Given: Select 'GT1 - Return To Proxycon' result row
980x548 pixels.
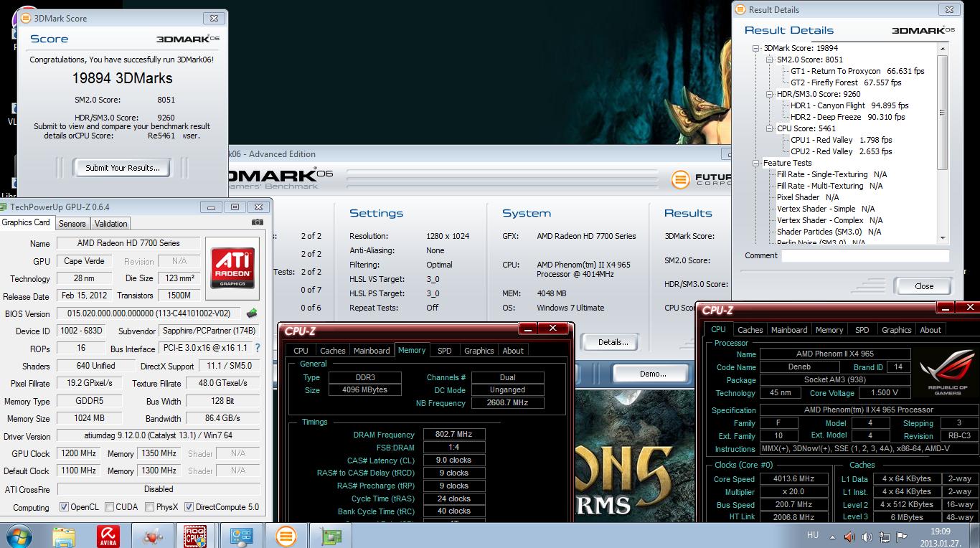Looking at the screenshot, I should [x=857, y=71].
